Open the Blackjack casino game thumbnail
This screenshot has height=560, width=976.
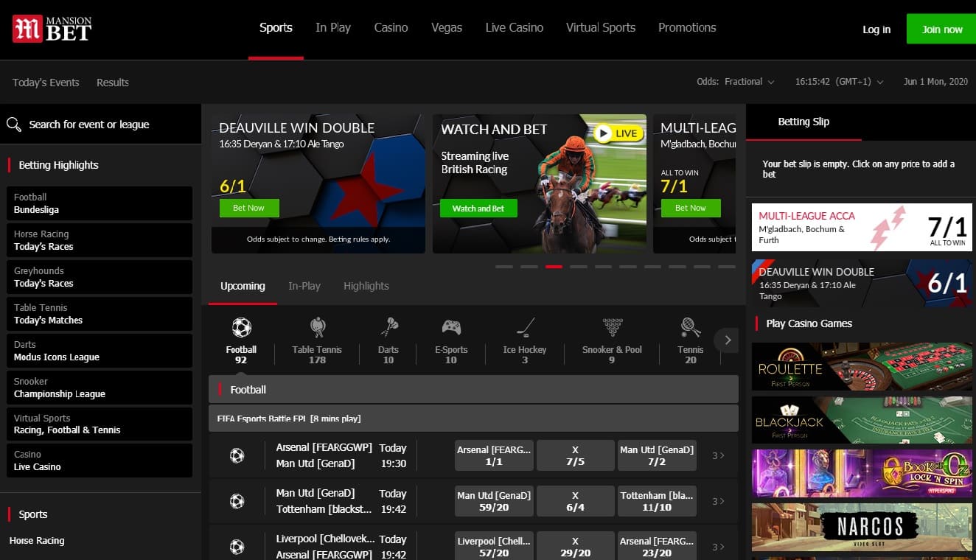862,420
